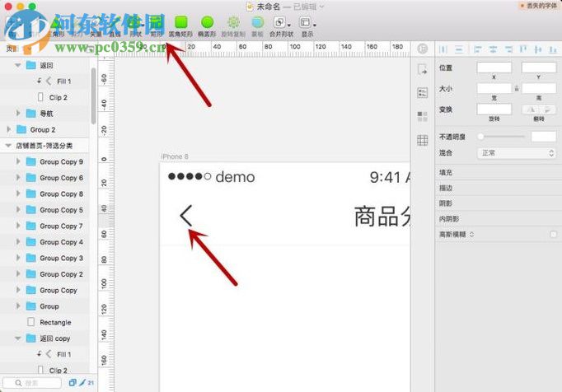This screenshot has height=392, width=562.
Task: Select the Group Copy 3 layer
Action: pyautogui.click(x=61, y=258)
